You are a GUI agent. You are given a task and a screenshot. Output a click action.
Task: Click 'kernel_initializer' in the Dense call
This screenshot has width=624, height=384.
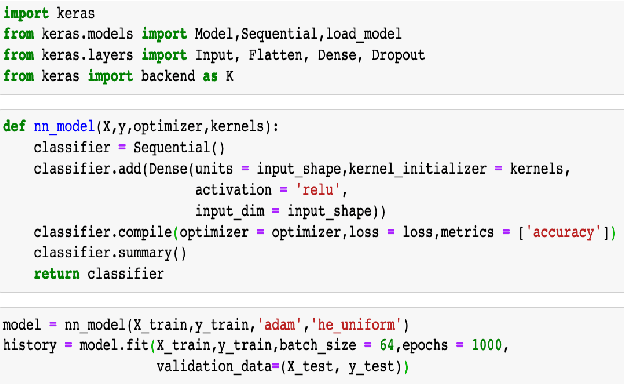point(417,169)
